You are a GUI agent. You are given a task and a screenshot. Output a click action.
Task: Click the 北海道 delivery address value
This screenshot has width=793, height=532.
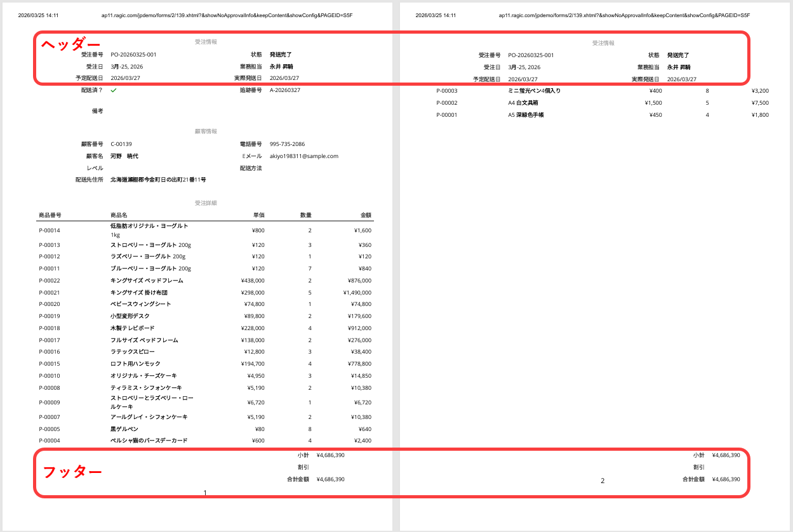coord(158,180)
